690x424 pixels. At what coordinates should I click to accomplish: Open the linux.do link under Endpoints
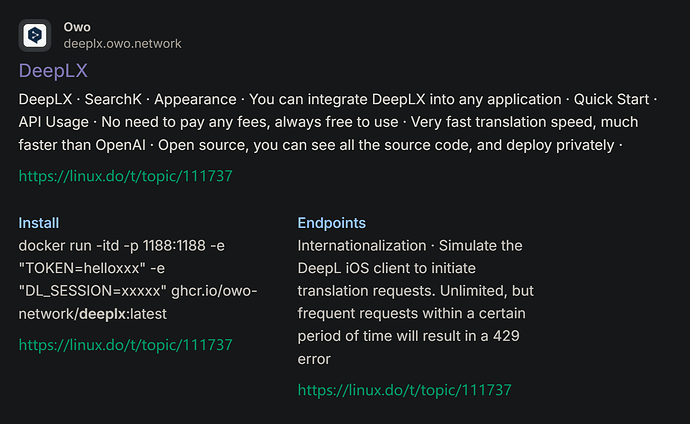click(404, 390)
